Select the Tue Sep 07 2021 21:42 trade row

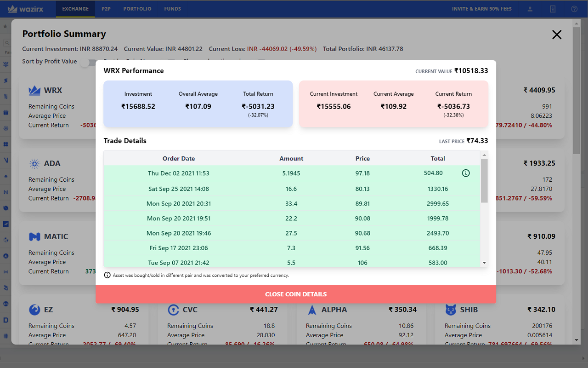click(x=292, y=261)
